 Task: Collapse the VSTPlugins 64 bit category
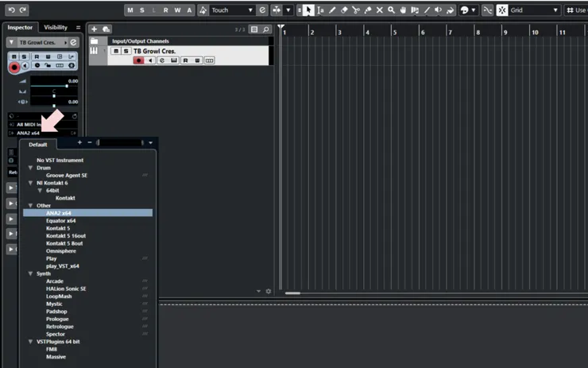click(x=31, y=341)
